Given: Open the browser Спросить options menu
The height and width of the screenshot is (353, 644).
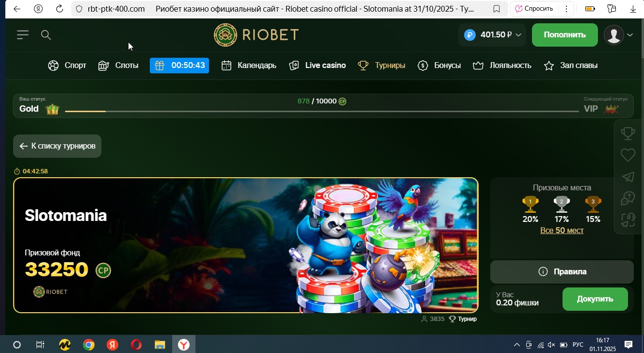Looking at the screenshot, I should (x=566, y=9).
